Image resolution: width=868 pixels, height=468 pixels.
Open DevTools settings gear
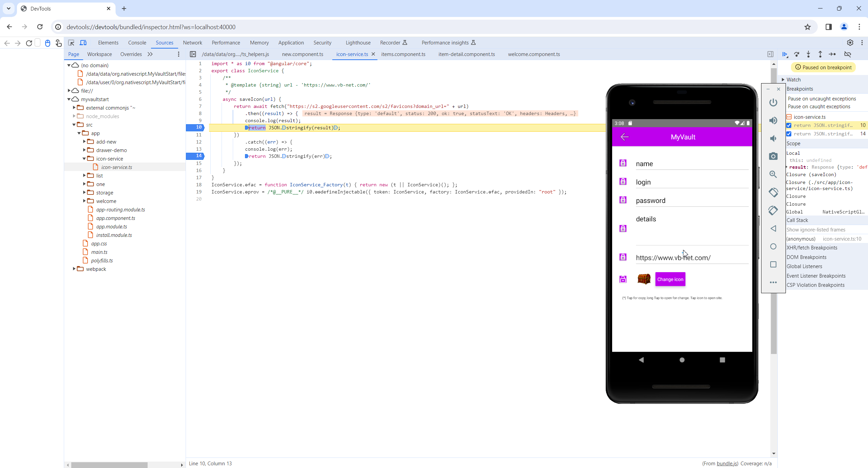pyautogui.click(x=850, y=43)
